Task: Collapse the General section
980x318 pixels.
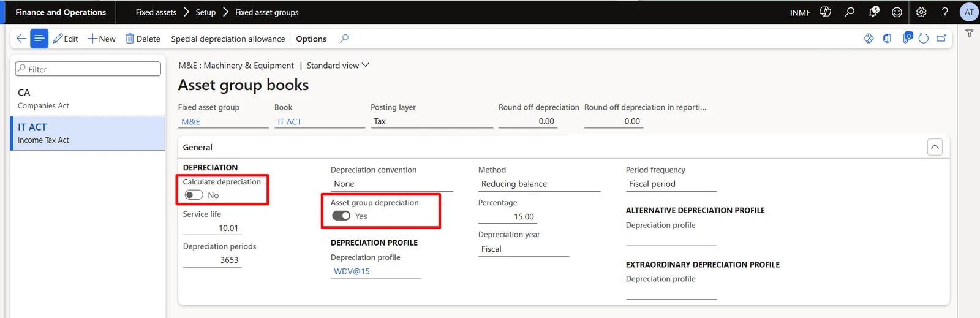Action: pyautogui.click(x=935, y=147)
